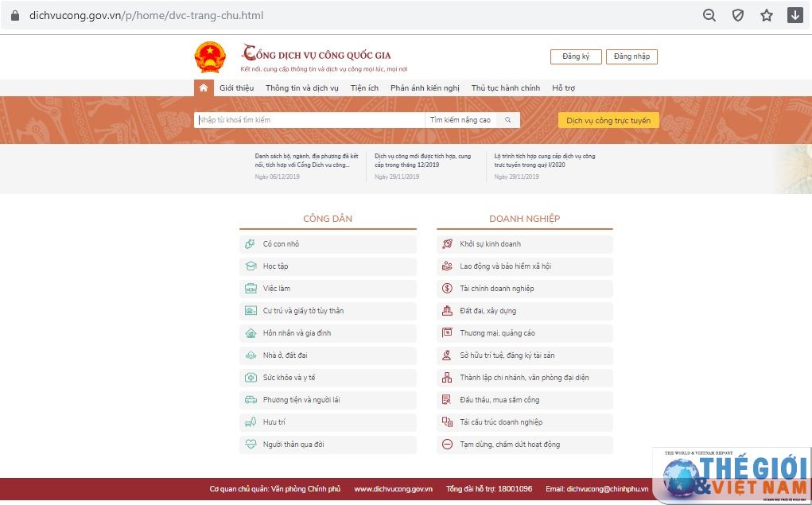Open Tìm kiếm nâng cao advanced search
This screenshot has width=812, height=505.
[x=460, y=120]
